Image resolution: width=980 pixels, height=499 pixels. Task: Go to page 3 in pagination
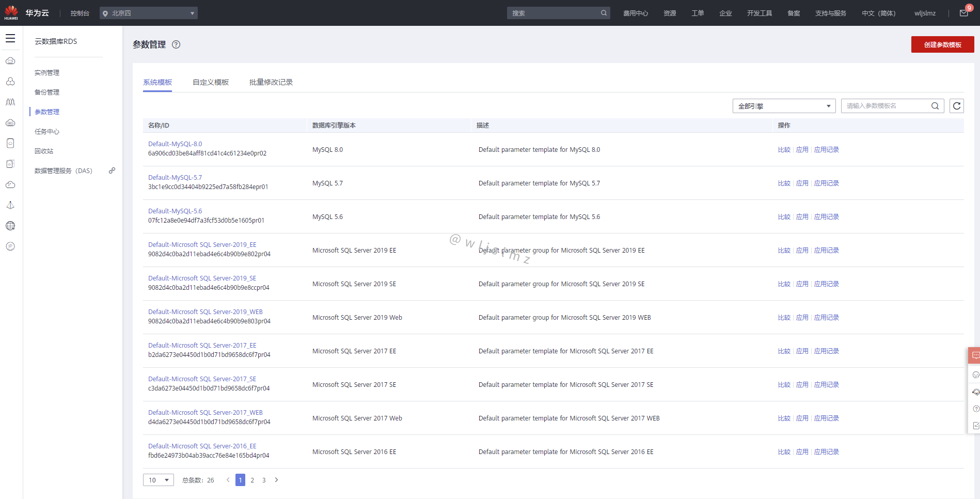click(x=264, y=480)
